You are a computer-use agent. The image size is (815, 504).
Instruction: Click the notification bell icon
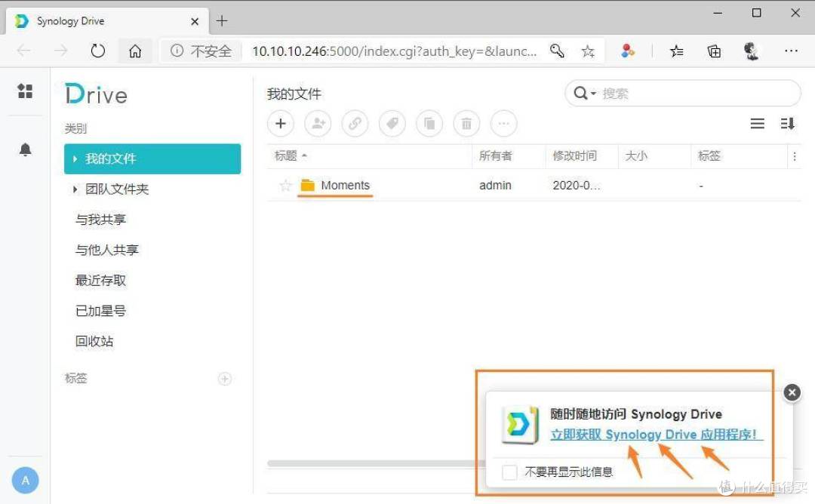[25, 149]
